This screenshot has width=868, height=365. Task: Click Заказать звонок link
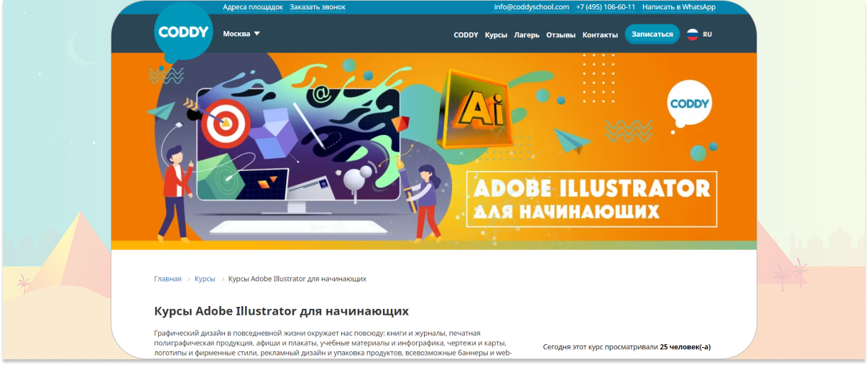pyautogui.click(x=318, y=7)
